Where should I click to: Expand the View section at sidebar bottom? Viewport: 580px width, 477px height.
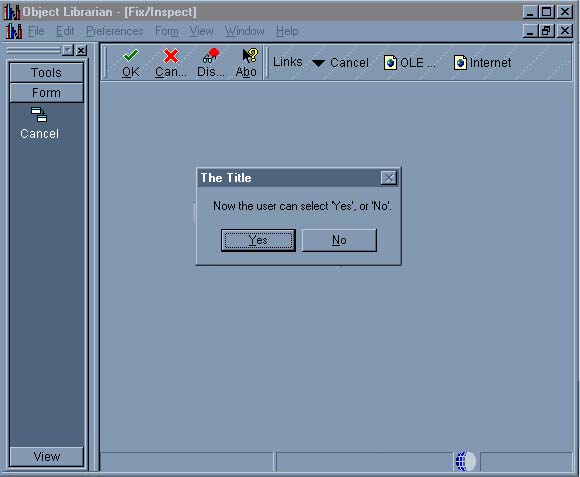(47, 457)
